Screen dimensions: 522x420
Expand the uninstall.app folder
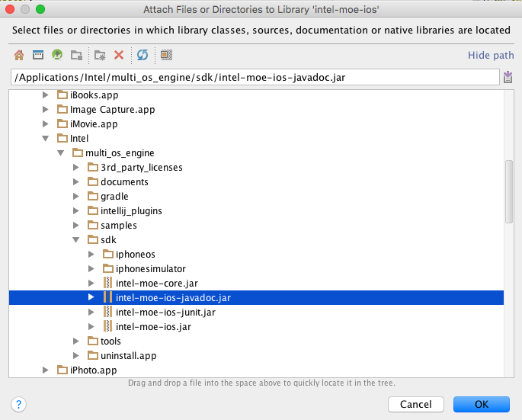click(x=76, y=356)
